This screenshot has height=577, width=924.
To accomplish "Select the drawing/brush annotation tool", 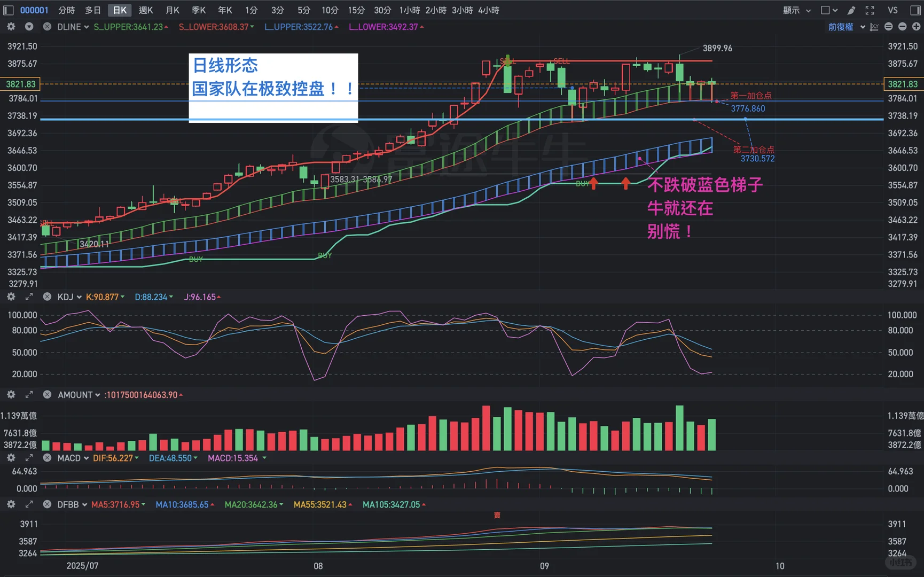I will click(x=851, y=10).
